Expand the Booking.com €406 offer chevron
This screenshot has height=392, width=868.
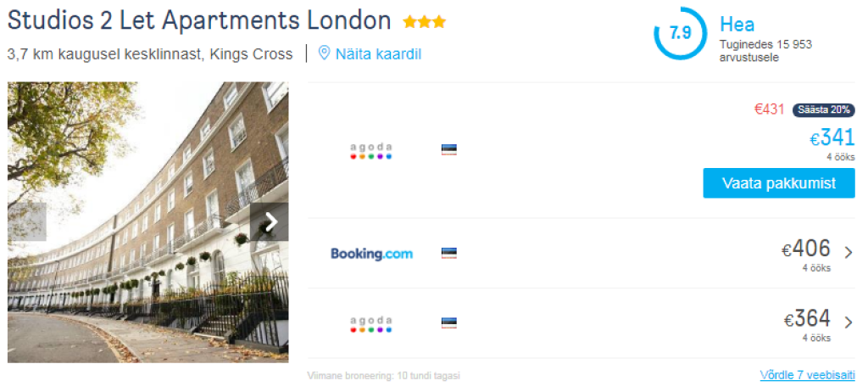(849, 252)
